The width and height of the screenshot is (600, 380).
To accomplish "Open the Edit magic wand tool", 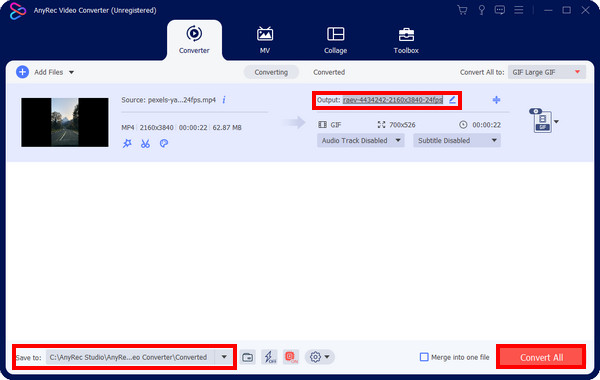I will (127, 144).
